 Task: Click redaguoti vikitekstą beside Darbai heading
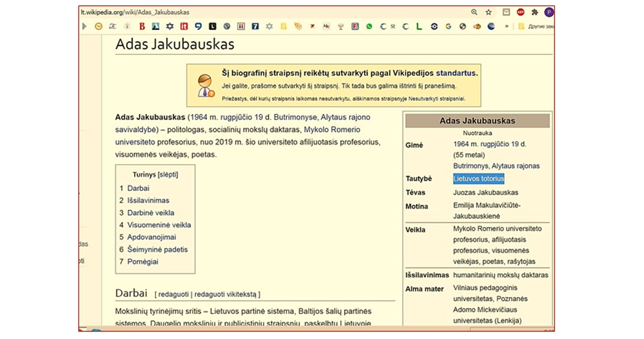click(227, 294)
